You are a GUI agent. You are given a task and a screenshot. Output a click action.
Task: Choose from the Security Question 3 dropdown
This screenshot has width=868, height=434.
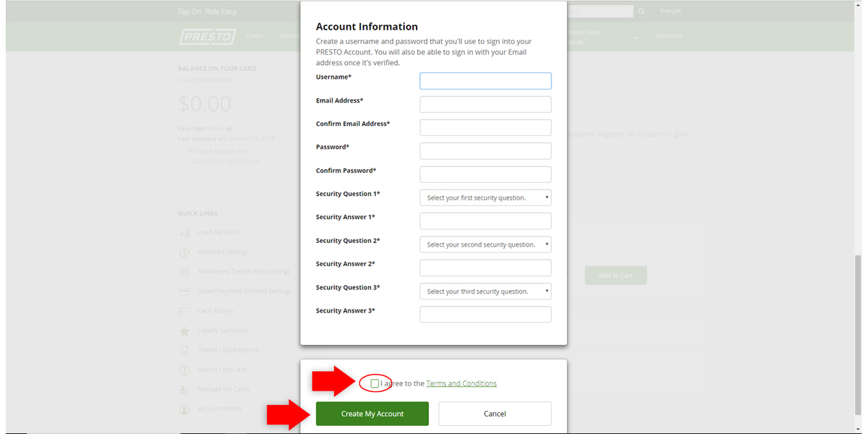click(485, 292)
